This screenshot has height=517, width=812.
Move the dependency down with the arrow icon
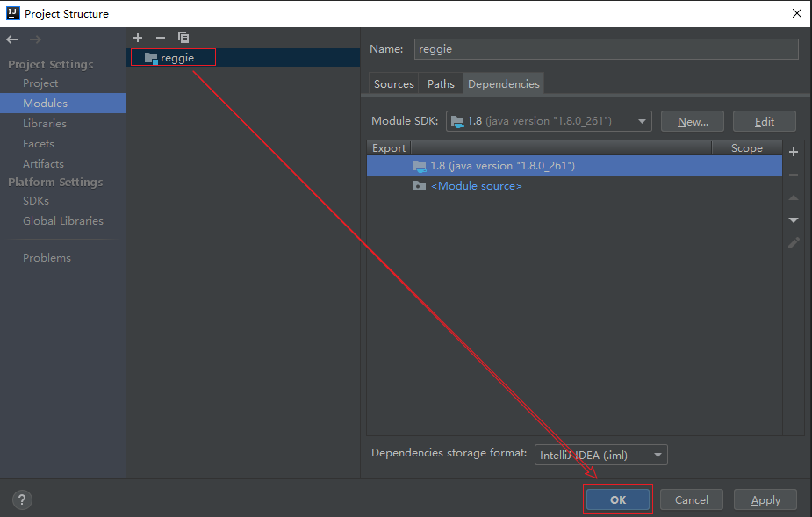click(x=794, y=220)
